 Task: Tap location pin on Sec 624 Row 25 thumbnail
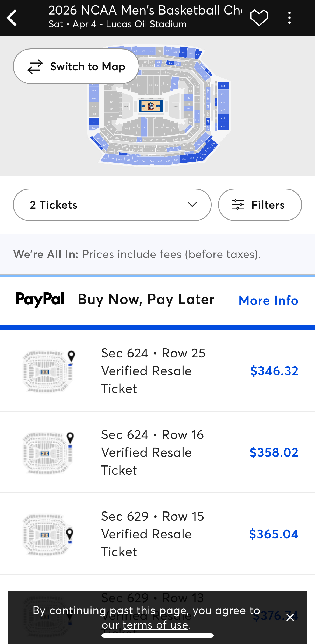[x=71, y=356]
